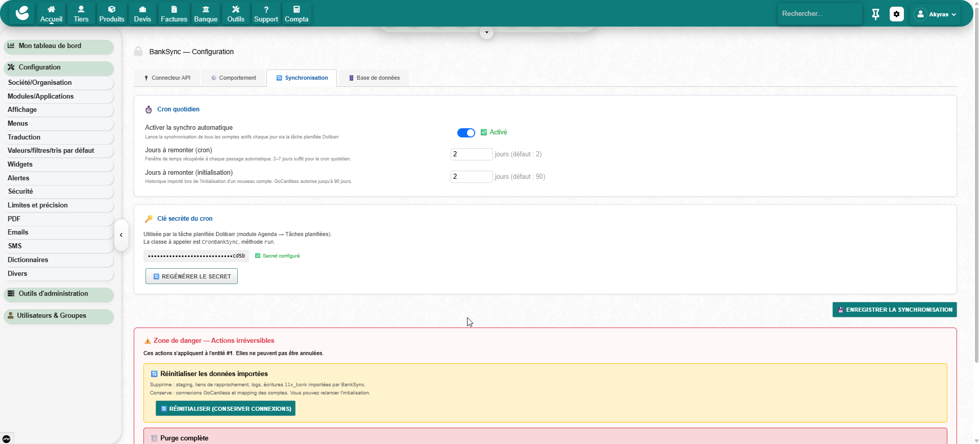Focus the Rechercher search field
Image resolution: width=980 pixels, height=444 pixels.
(819, 14)
